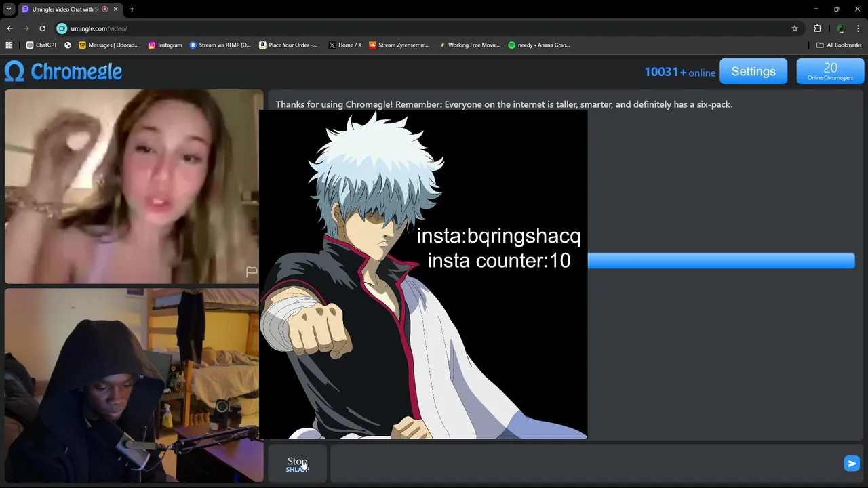
Task: Reload the page with the refresh icon
Action: point(42,28)
